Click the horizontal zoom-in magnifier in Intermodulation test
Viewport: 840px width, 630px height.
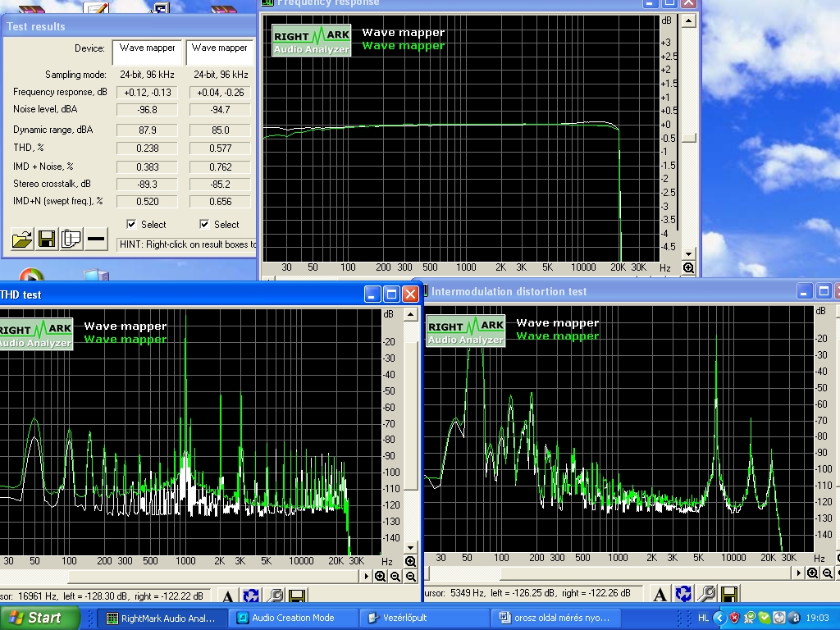coord(812,573)
